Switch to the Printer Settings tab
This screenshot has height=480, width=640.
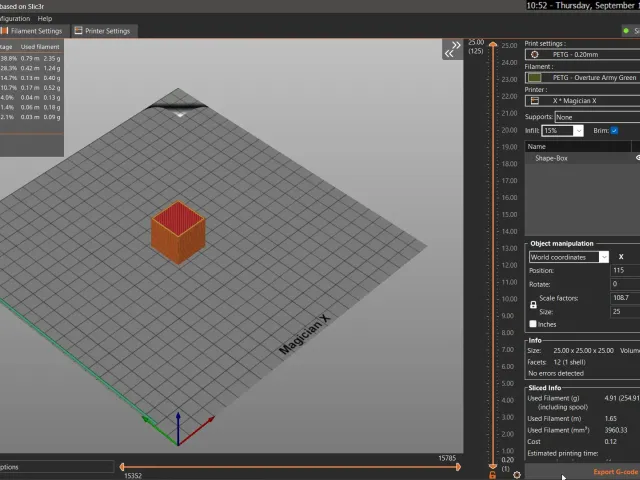pos(104,31)
